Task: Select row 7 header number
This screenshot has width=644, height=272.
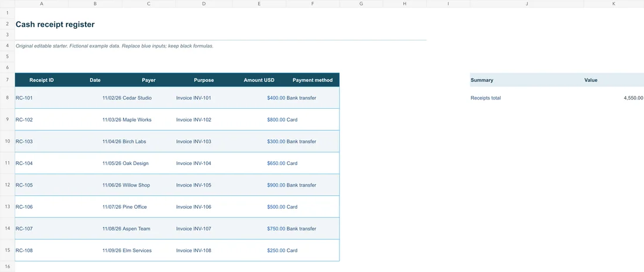Action: coord(8,80)
